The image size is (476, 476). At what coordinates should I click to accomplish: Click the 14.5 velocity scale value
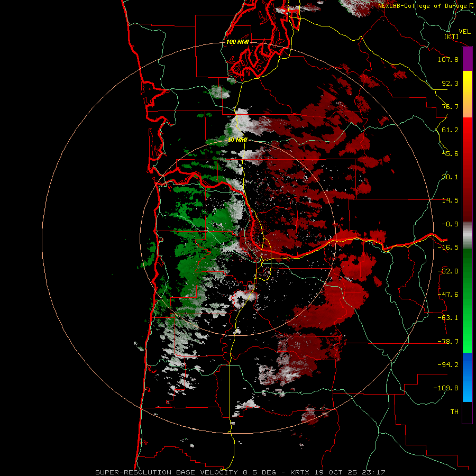coord(450,200)
